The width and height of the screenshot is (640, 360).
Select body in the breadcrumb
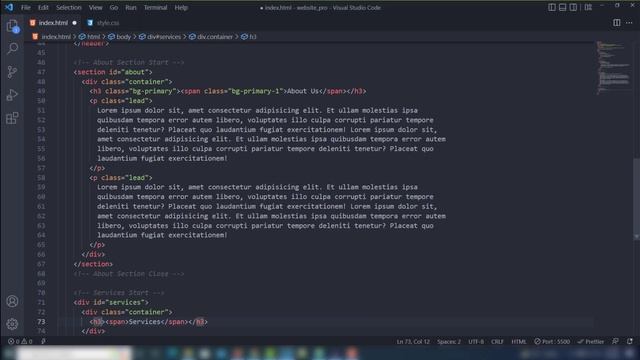[x=123, y=37]
